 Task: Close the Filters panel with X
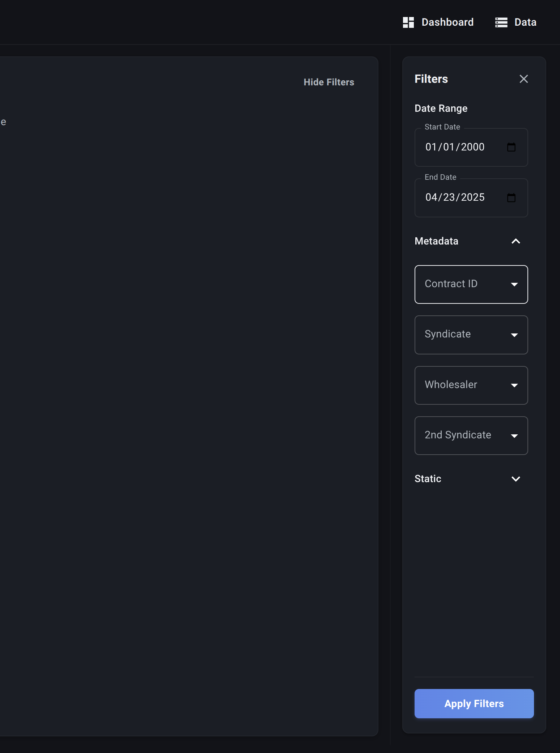[x=523, y=79]
